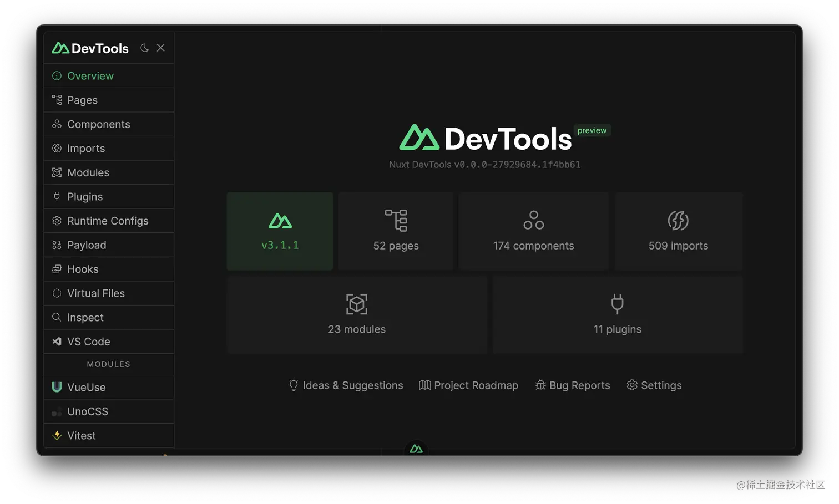Click the cube icon on the 23 modules card
Image resolution: width=839 pixels, height=504 pixels.
tap(357, 304)
